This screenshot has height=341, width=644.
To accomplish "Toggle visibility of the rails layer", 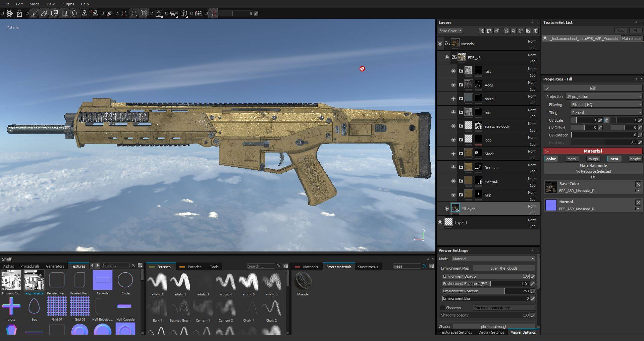I will (x=453, y=71).
